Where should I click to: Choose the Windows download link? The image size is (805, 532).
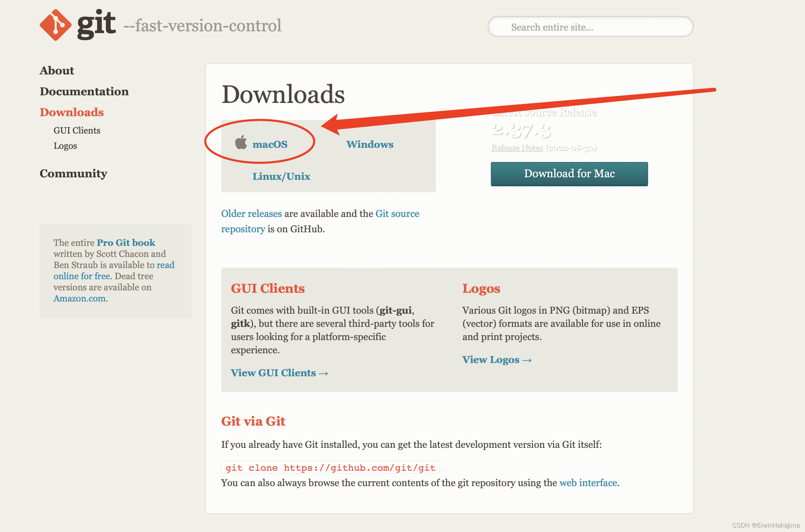click(x=370, y=144)
